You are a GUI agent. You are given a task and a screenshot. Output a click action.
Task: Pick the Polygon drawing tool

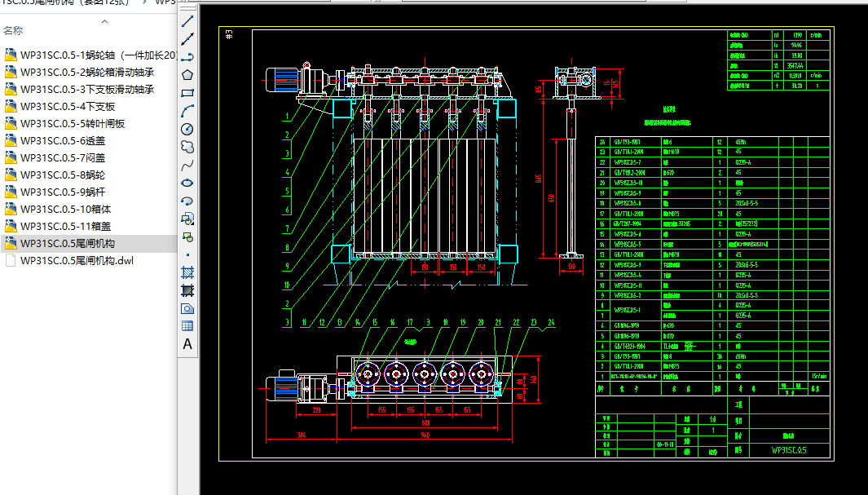pyautogui.click(x=187, y=75)
